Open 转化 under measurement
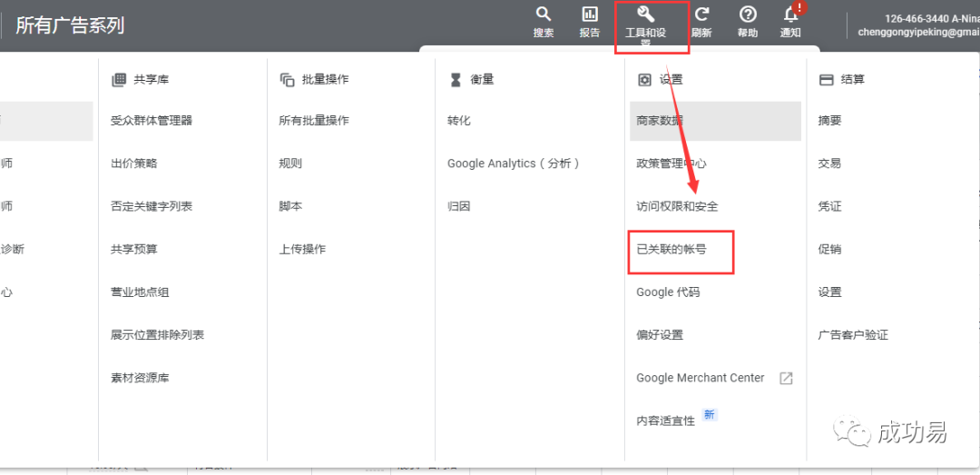The width and height of the screenshot is (980, 475). [459, 121]
